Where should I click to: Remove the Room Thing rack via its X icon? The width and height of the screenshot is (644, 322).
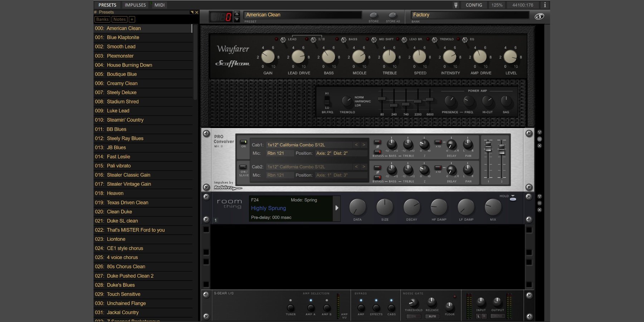tap(540, 210)
